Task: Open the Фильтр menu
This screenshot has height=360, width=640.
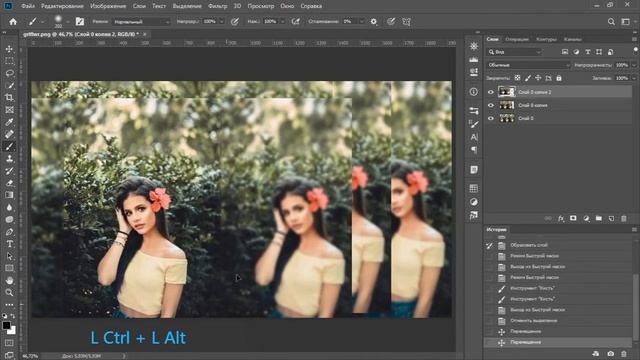Action: click(x=218, y=6)
